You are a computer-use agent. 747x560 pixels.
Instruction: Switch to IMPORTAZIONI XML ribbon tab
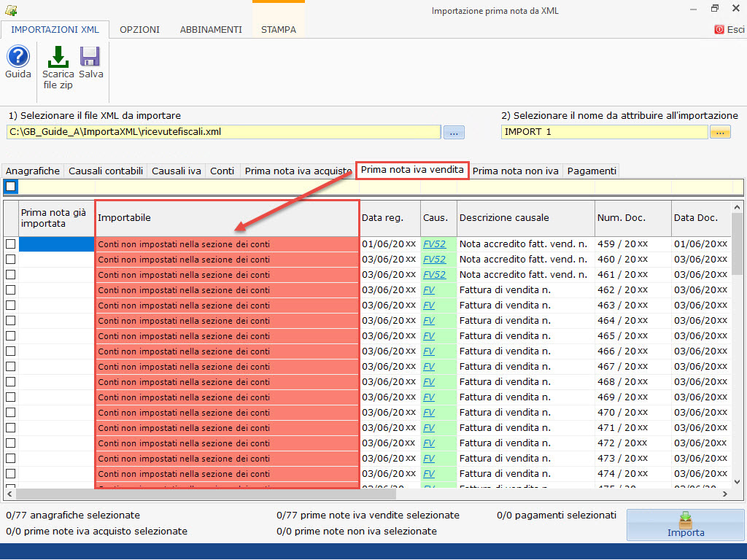(55, 29)
